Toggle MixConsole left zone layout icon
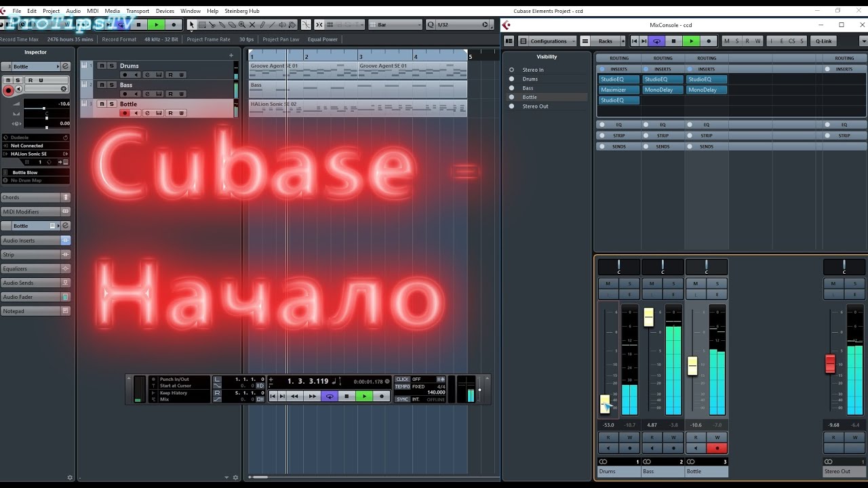Screen dimensions: 868x488 (x=508, y=41)
